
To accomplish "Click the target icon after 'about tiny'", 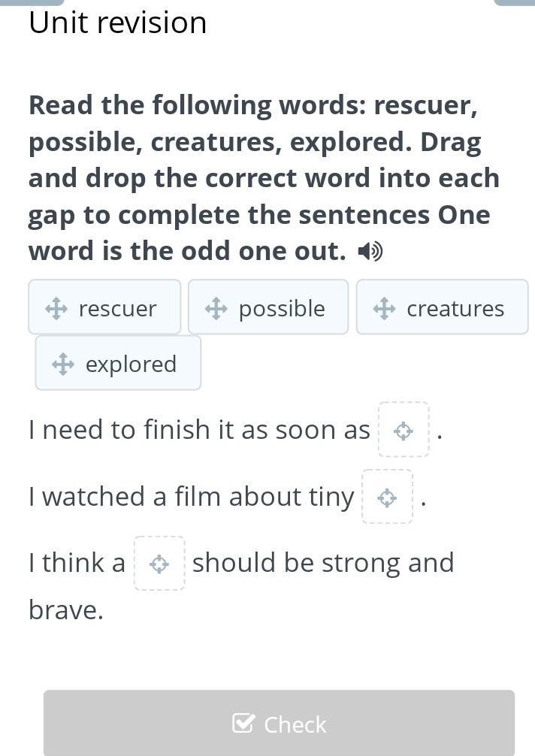I will tap(387, 497).
